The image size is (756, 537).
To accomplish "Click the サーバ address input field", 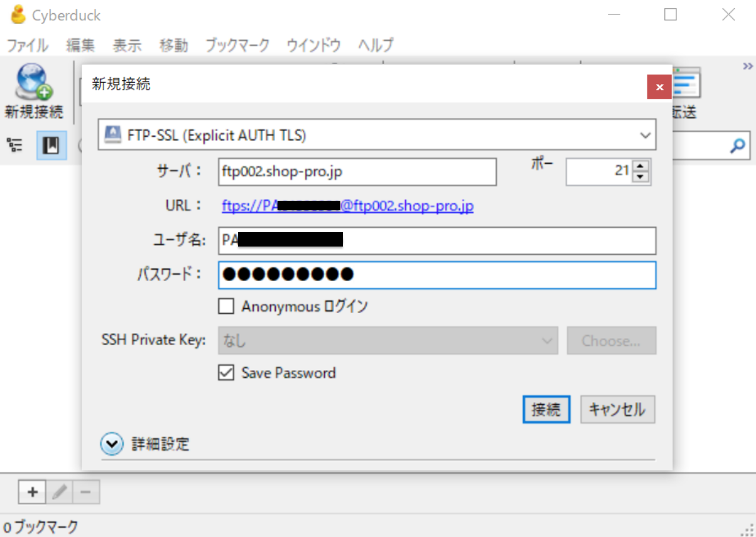I will click(358, 172).
